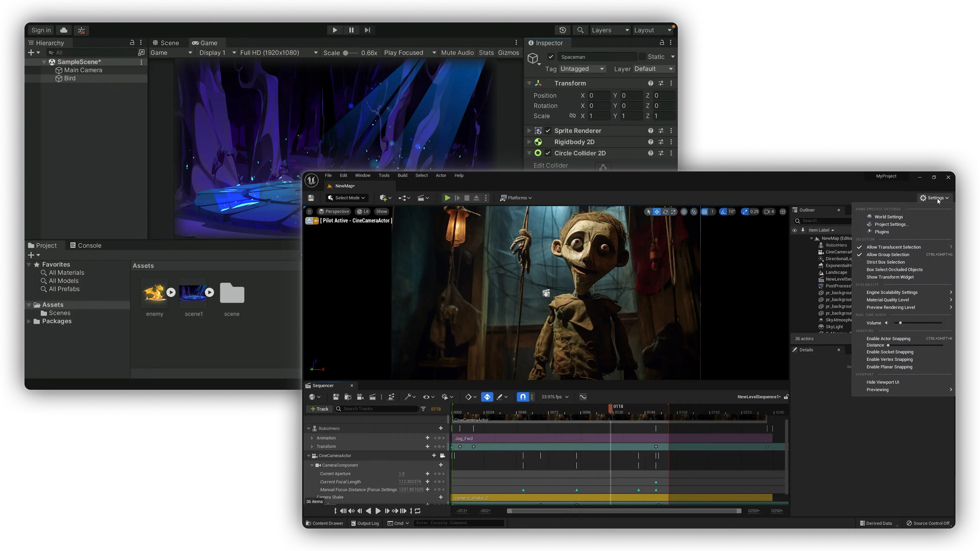Click the save icon in Unreal toolbar
The height and width of the screenshot is (551, 980).
(311, 198)
